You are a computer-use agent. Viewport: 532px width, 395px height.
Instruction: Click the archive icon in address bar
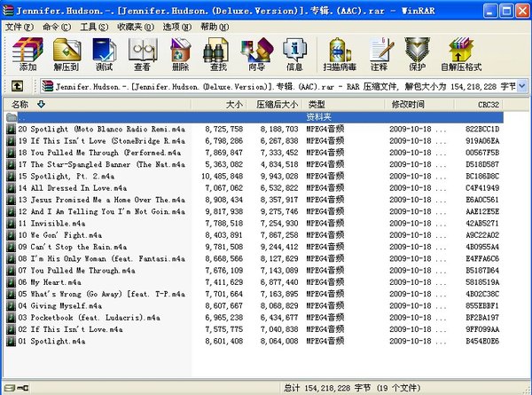(x=48, y=86)
